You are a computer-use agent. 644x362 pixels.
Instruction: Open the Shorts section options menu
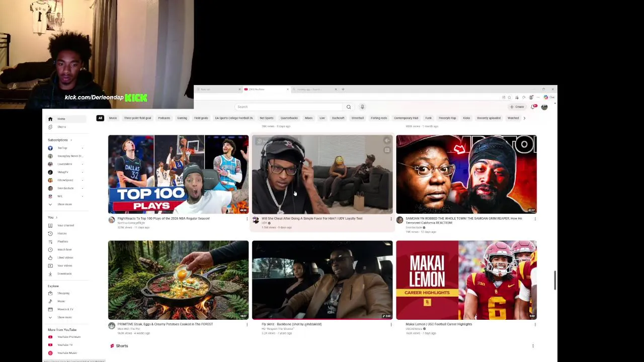click(x=533, y=346)
